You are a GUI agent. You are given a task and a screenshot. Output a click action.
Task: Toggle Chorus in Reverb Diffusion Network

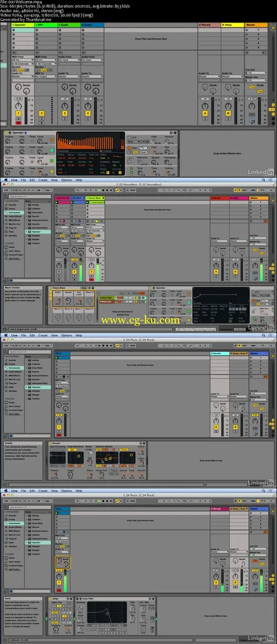pos(124,450)
